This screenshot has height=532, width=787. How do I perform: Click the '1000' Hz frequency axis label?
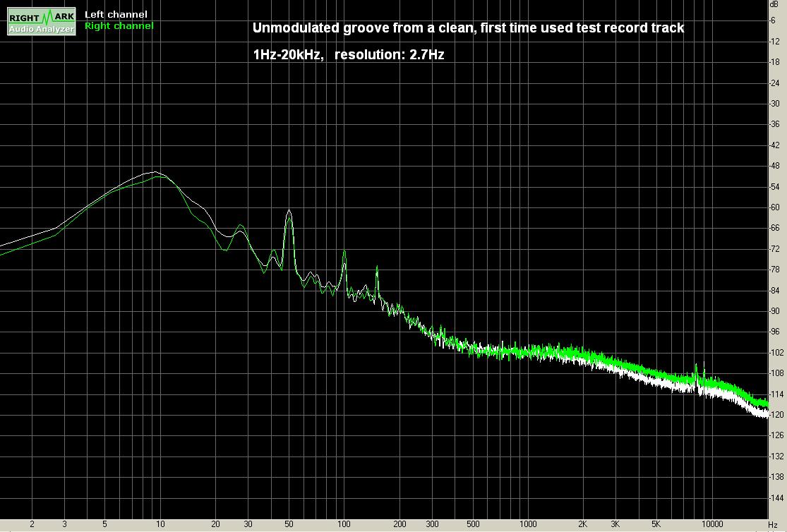pyautogui.click(x=528, y=524)
